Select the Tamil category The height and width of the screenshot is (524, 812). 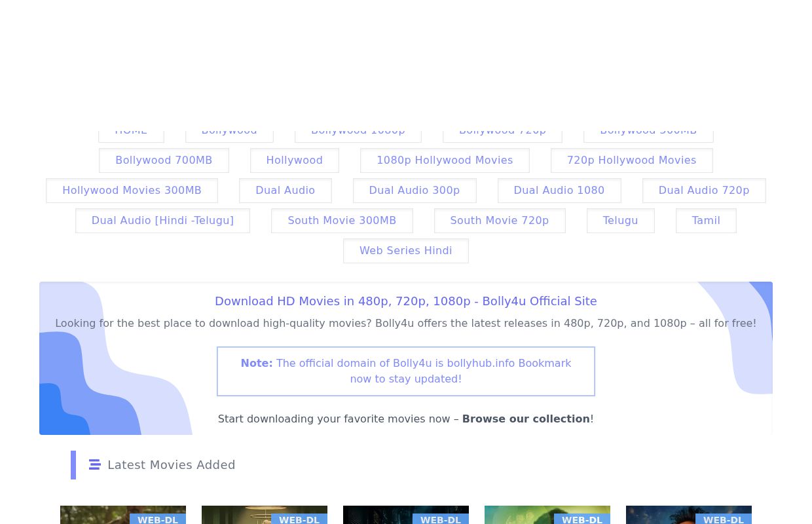pyautogui.click(x=706, y=221)
